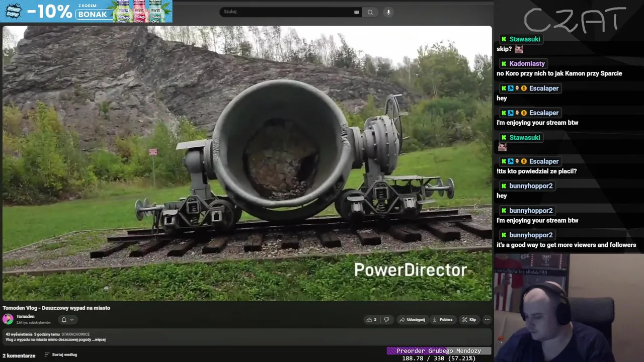Expand description with ...więcej

tap(99, 340)
